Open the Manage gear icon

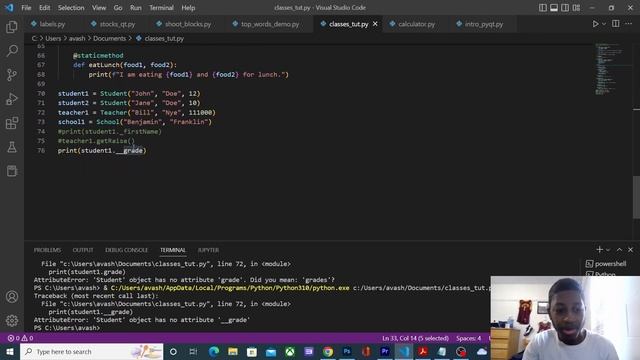[x=12, y=320]
